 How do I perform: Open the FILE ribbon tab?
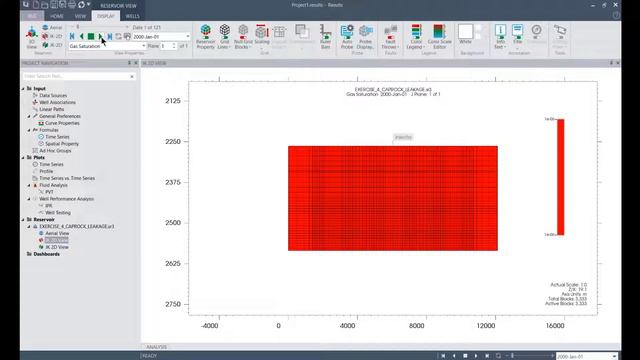click(32, 16)
